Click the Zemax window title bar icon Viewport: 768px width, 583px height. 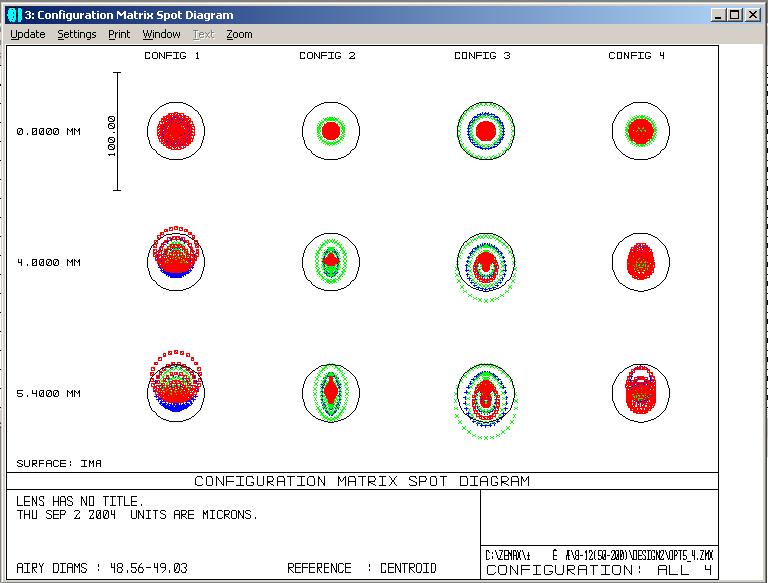pyautogui.click(x=15, y=15)
